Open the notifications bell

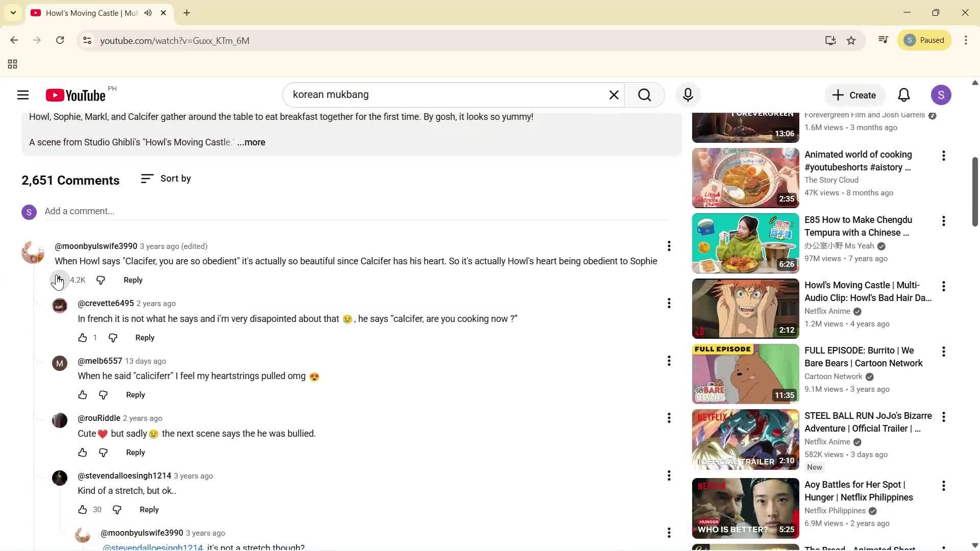[903, 94]
